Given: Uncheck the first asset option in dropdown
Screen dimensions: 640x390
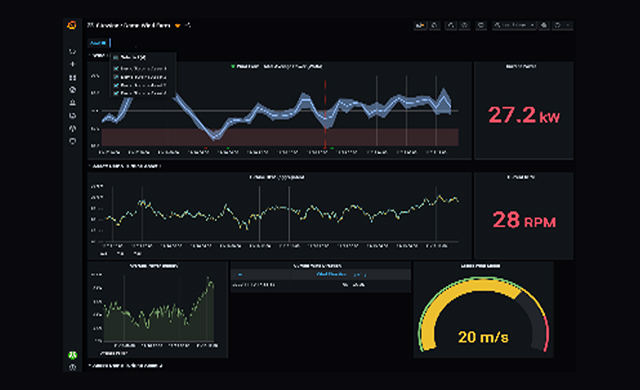Looking at the screenshot, I should pos(116,69).
